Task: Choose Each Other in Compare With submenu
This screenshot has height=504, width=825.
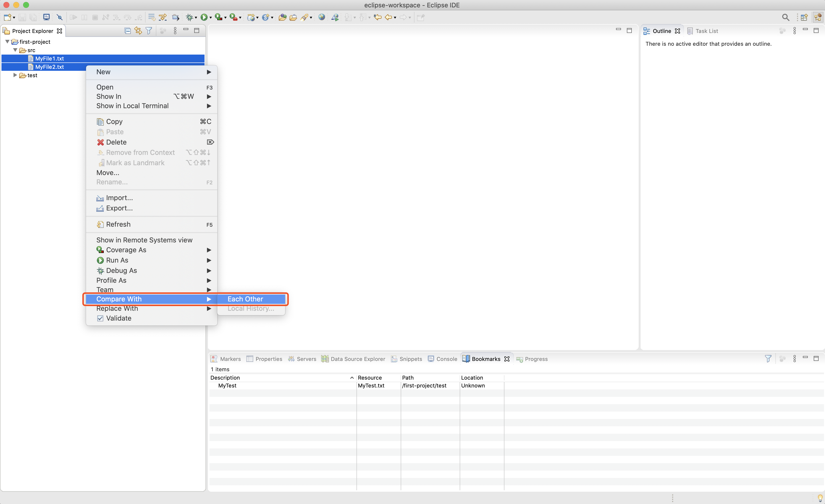Action: coord(251,299)
